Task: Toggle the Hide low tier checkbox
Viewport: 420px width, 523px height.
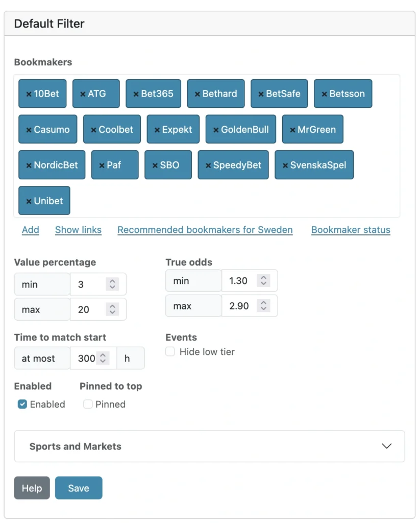Action: 170,351
